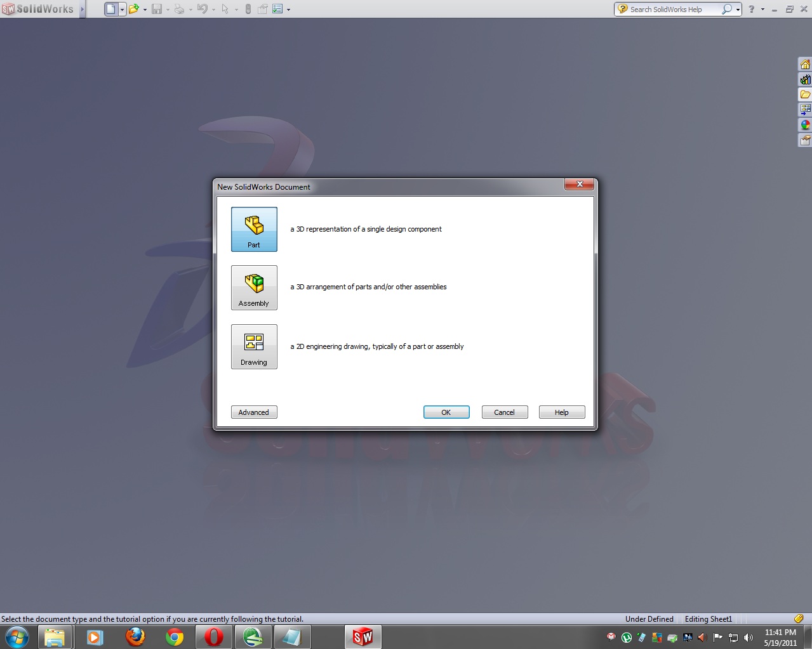Click the Rebuild traffic light icon
This screenshot has height=649, width=812.
pos(248,9)
